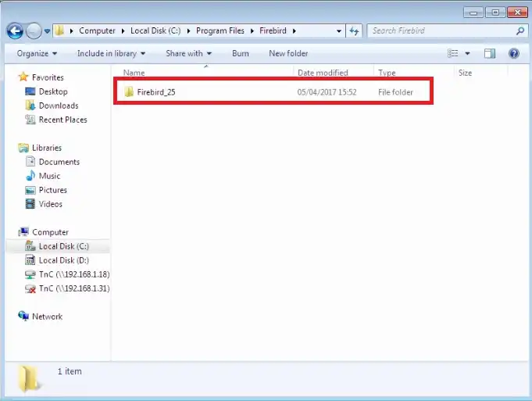Sort by the Name column header

coord(134,73)
